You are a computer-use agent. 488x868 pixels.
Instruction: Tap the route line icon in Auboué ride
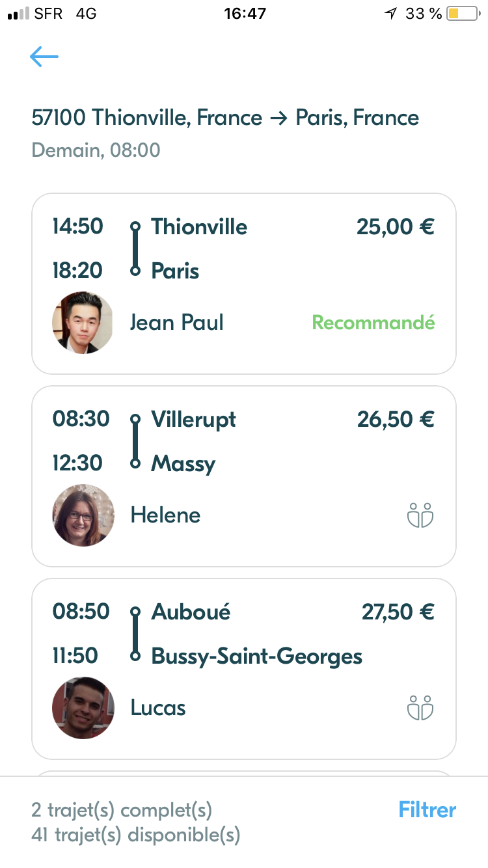[135, 634]
